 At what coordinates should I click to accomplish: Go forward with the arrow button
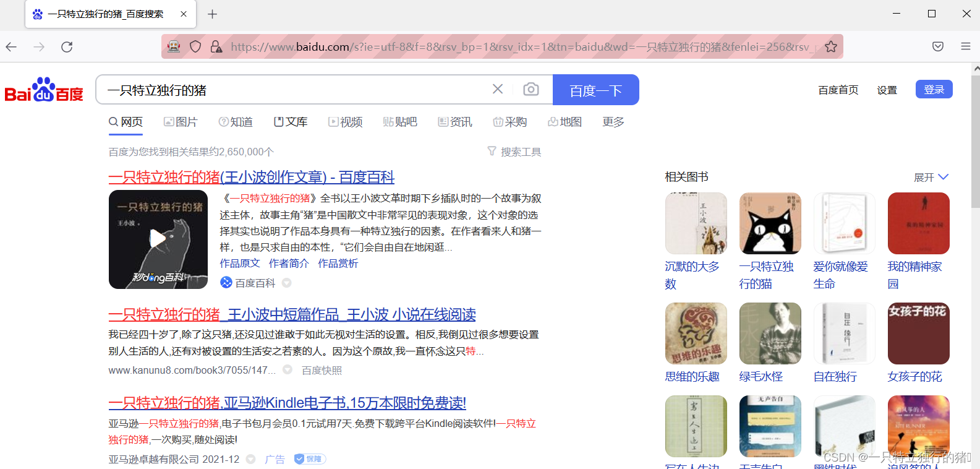point(39,47)
